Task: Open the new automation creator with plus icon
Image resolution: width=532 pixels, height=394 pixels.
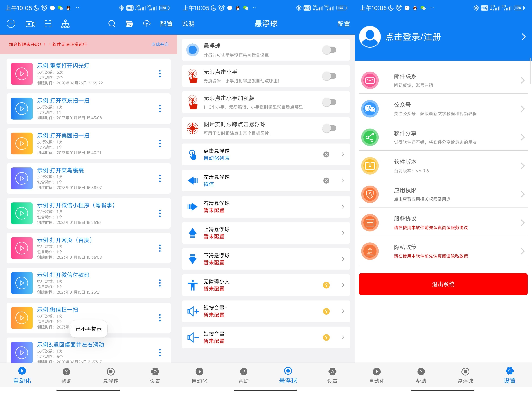Action: 11,24
